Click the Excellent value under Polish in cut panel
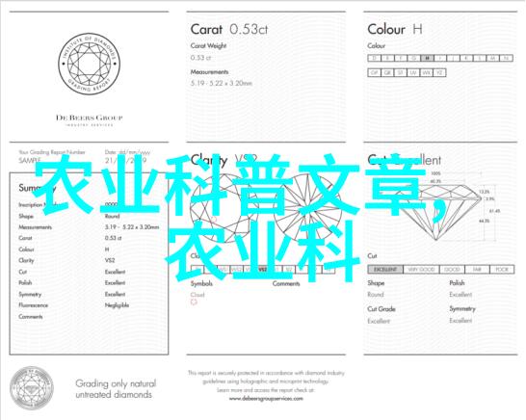This screenshot has height=420, width=526. pos(460,295)
